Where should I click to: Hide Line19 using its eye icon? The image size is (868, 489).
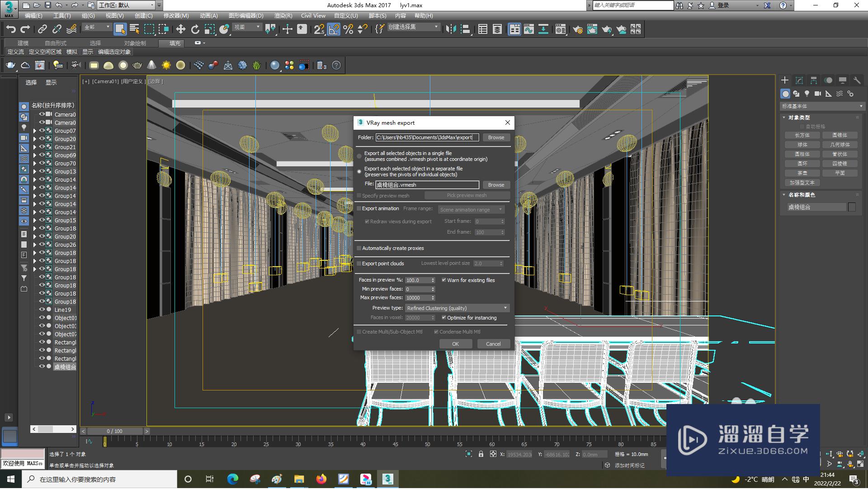[x=42, y=310]
